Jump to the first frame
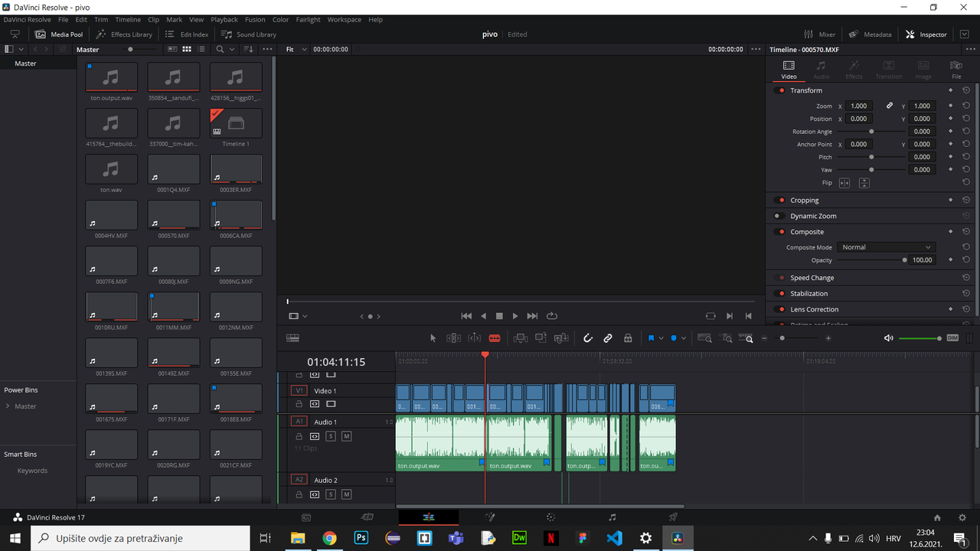 tap(466, 316)
